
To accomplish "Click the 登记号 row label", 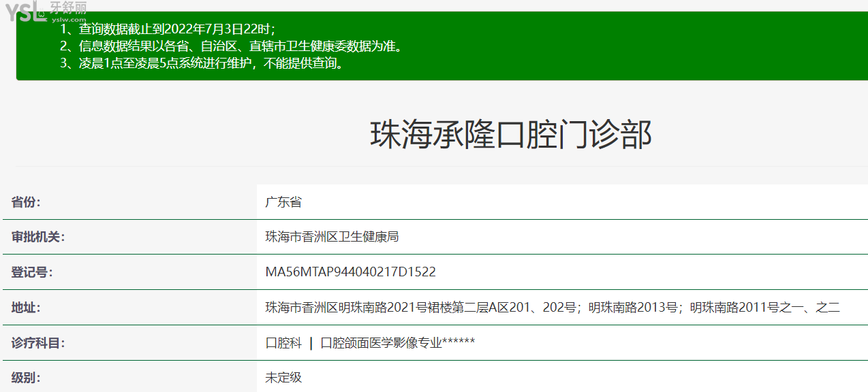I will pos(32,272).
